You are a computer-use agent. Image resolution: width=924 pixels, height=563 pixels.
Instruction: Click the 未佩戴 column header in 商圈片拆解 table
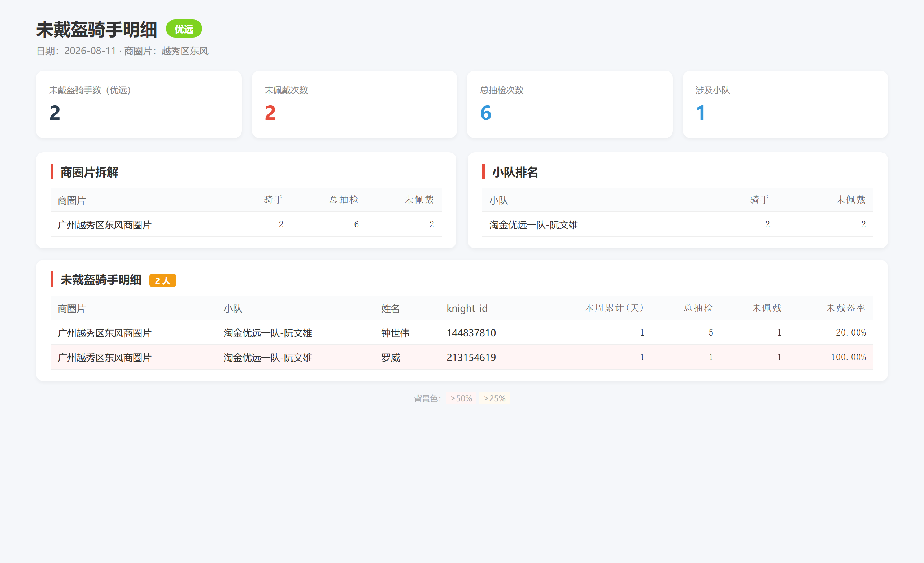pyautogui.click(x=419, y=200)
